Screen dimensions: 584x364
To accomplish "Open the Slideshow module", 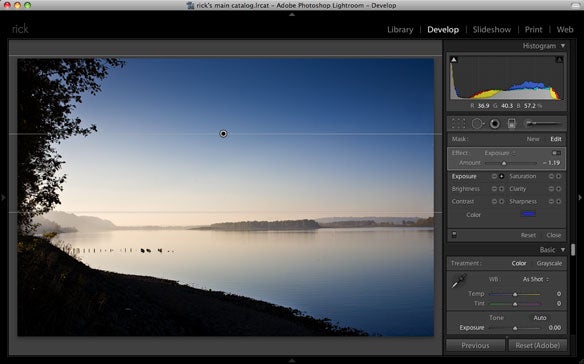I will coord(492,30).
